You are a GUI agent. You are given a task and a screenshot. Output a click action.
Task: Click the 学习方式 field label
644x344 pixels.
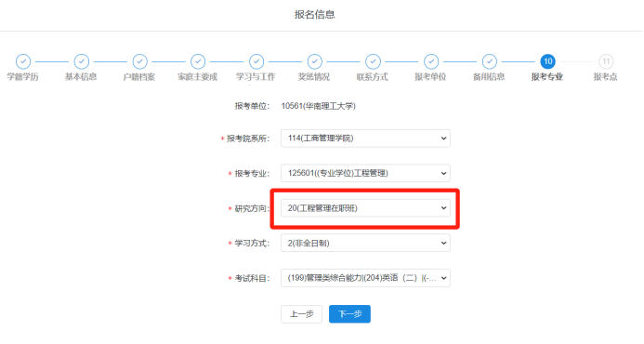tap(252, 244)
